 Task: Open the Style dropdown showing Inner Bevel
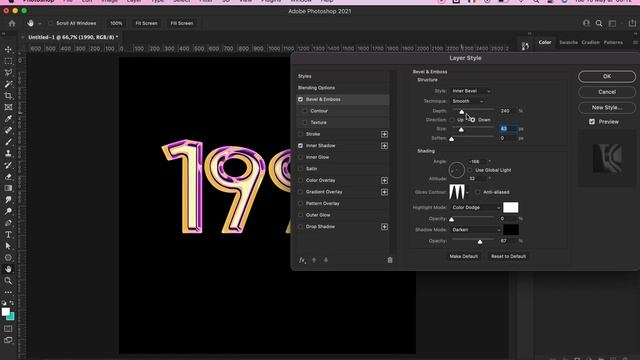(x=471, y=91)
